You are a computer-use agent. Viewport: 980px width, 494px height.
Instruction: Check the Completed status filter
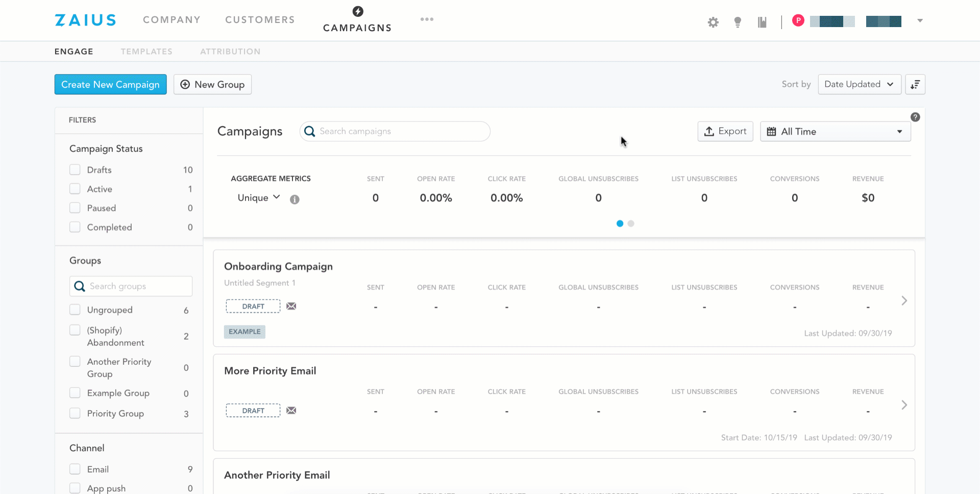click(x=75, y=227)
